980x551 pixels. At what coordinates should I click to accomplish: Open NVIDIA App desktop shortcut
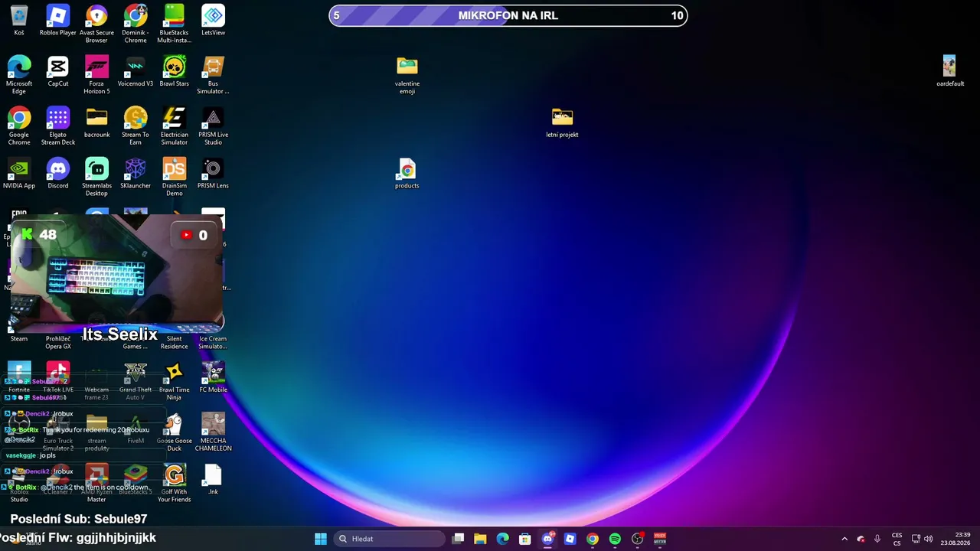pyautogui.click(x=19, y=174)
